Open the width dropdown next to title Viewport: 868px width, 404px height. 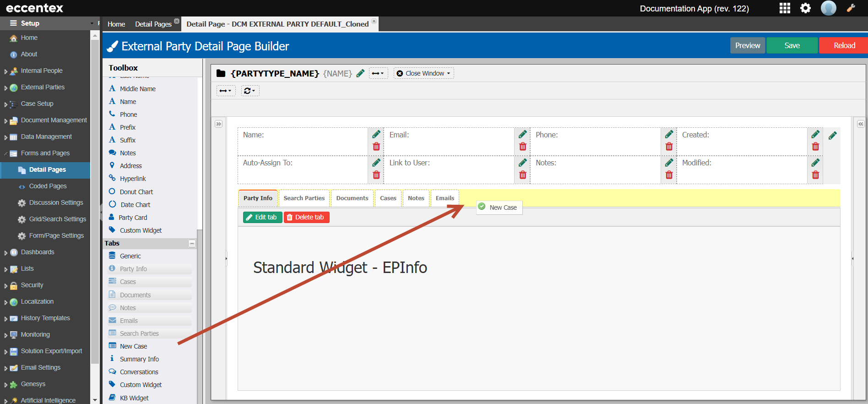[378, 73]
